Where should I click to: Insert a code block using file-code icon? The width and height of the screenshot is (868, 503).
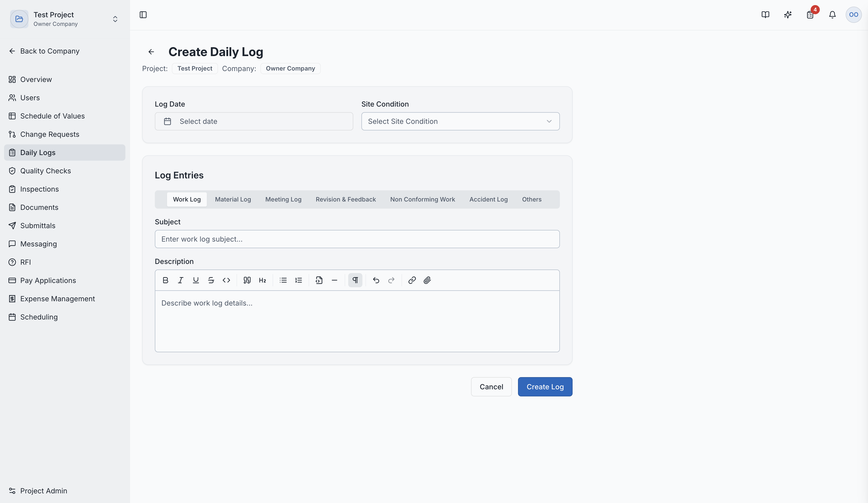[x=319, y=280]
